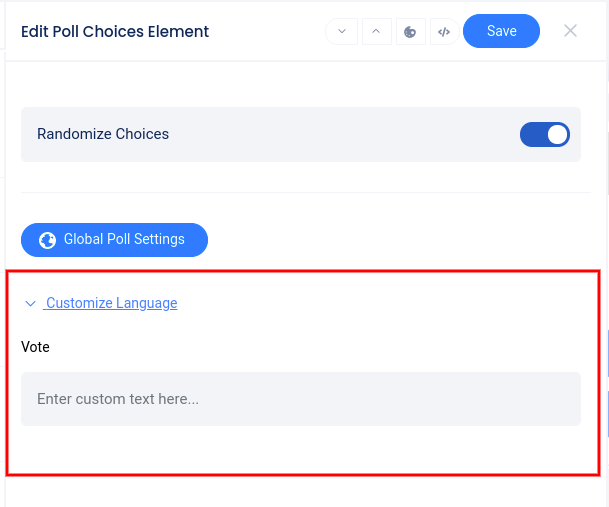The image size is (609, 507).
Task: Close the Edit Poll Choices panel
Action: point(571,31)
